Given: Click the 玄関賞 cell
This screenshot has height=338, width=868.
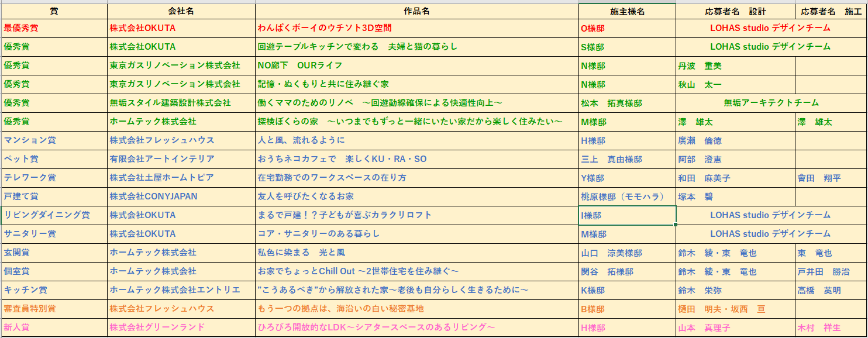Looking at the screenshot, I should tap(54, 253).
